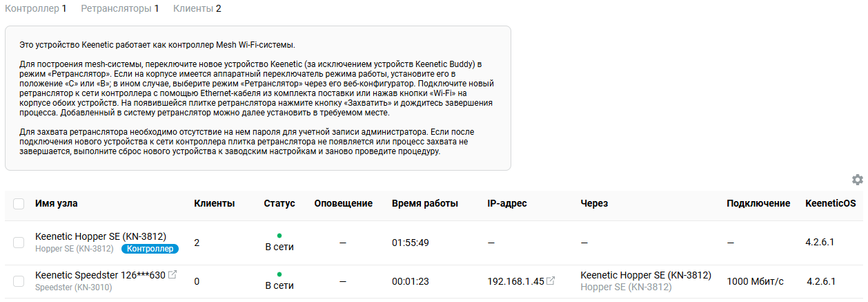Click Keenetic Hopper SE (KN-3812) node name

[x=101, y=236]
